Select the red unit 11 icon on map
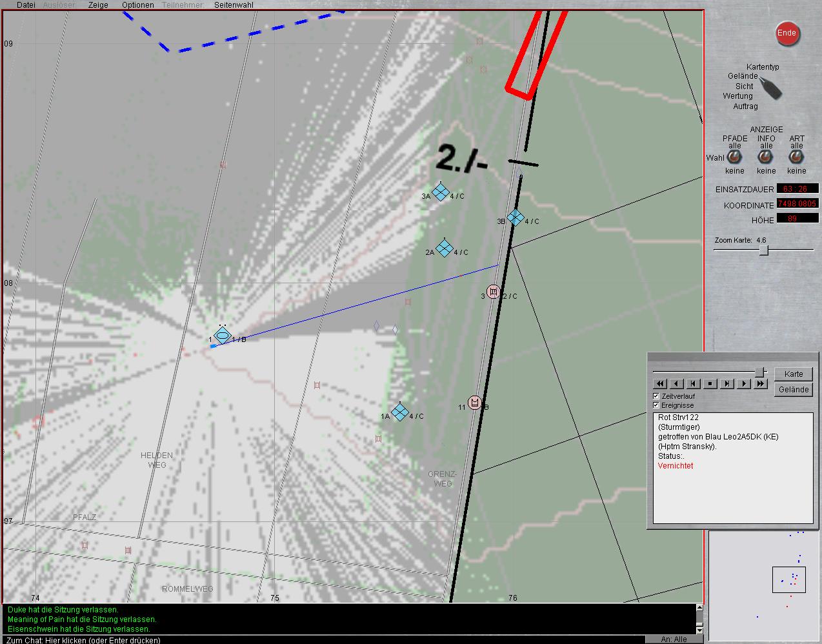Viewport: 822px width, 644px height. (475, 403)
